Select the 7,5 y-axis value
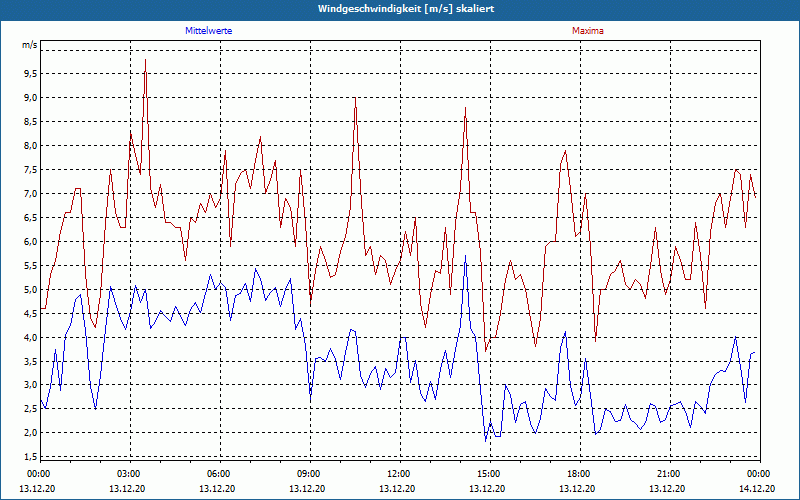 coord(30,169)
